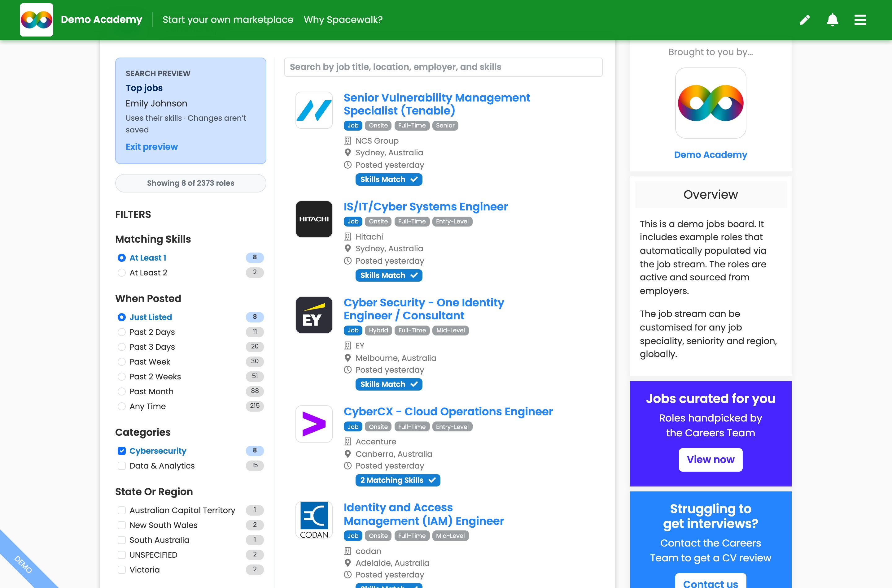Select Past 2 Days filter

pos(122,332)
